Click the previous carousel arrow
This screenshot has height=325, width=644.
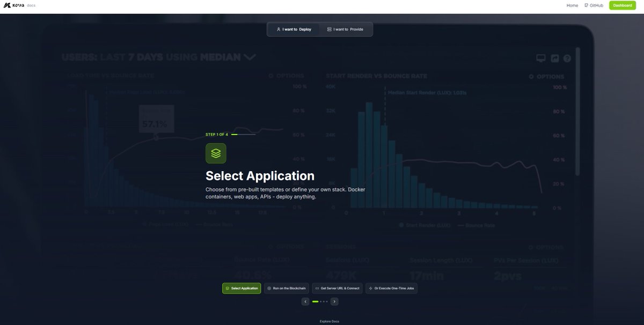click(305, 300)
